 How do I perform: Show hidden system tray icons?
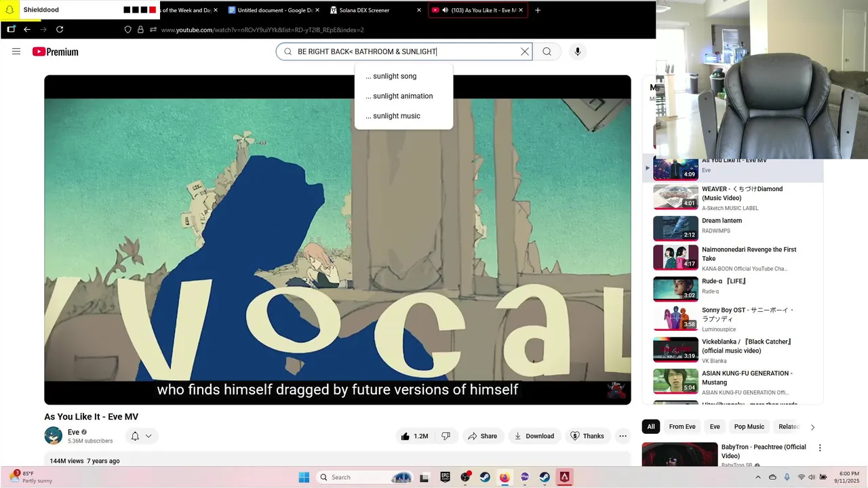tap(758, 477)
